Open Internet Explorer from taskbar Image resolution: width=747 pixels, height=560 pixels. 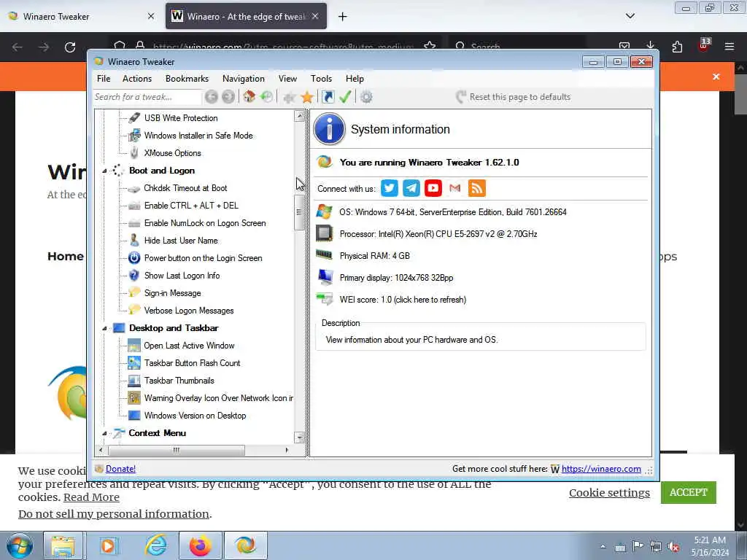pyautogui.click(x=156, y=545)
